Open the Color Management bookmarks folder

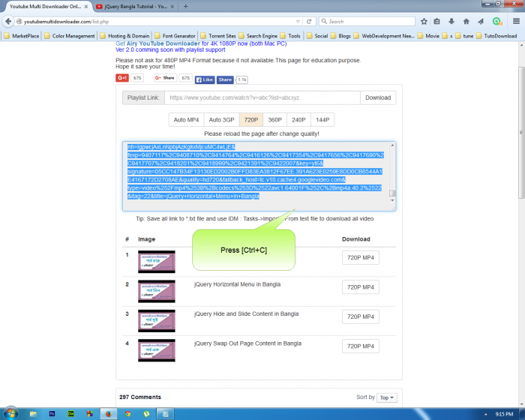70,36
